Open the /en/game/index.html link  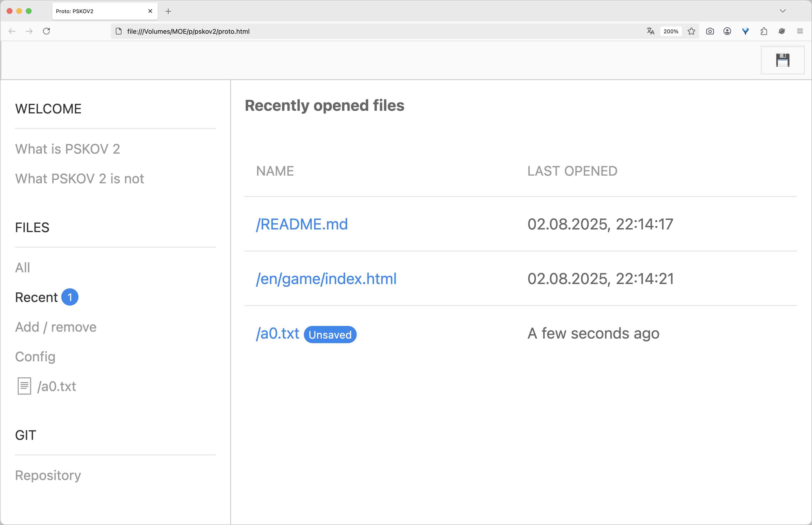(x=326, y=279)
